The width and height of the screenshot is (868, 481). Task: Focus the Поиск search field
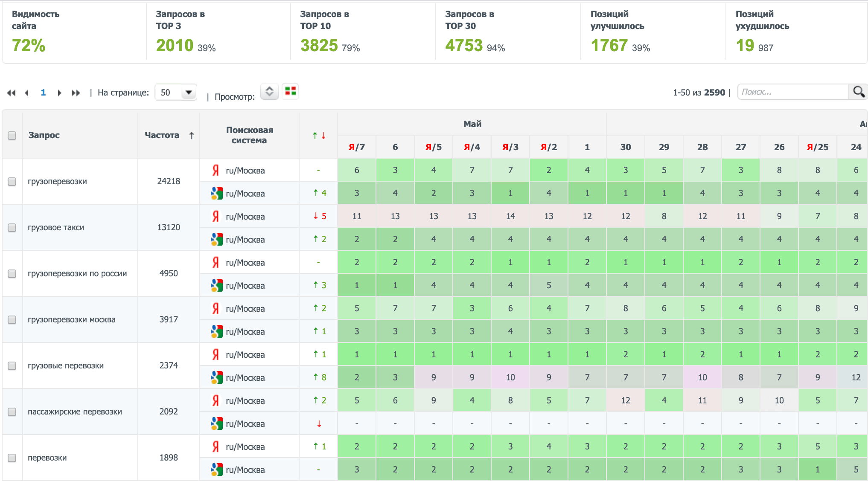793,92
